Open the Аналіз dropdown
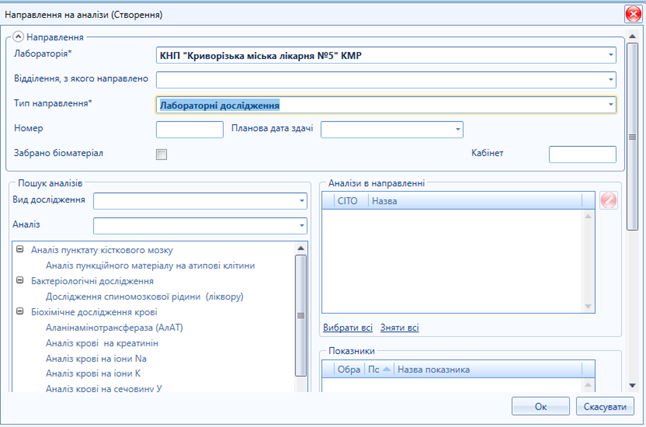 coord(302,225)
